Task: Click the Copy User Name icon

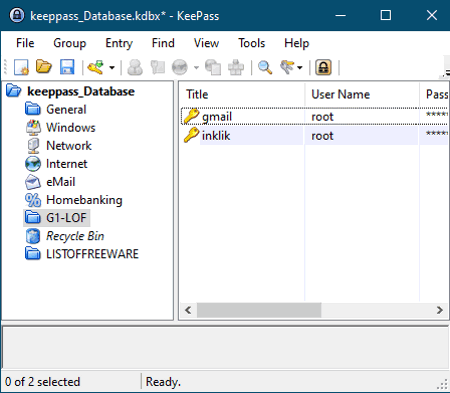Action: (135, 67)
